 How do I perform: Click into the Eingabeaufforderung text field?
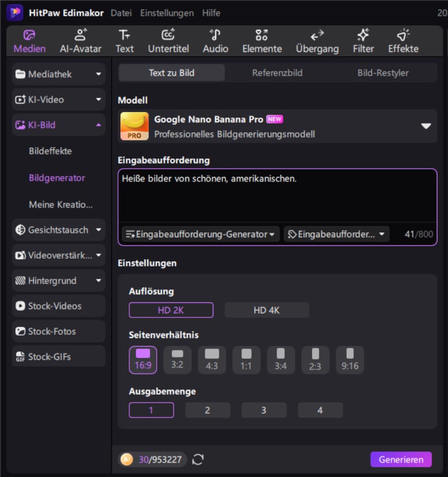click(x=277, y=196)
